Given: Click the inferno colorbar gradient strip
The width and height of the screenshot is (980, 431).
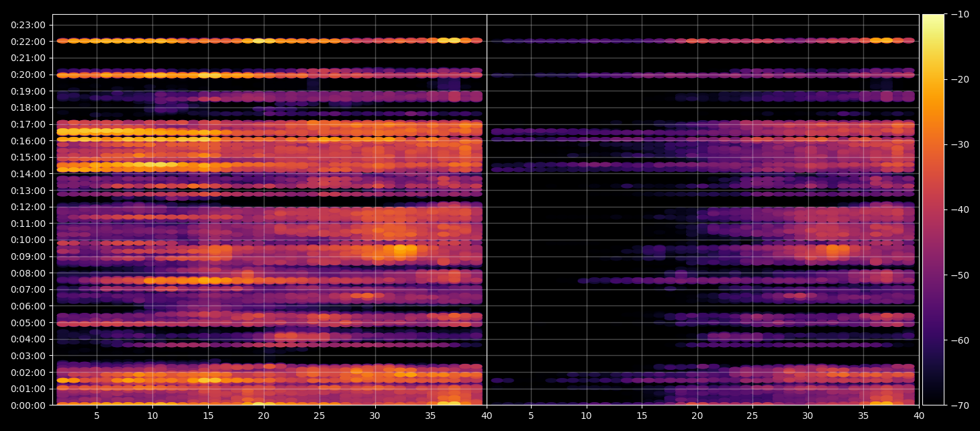Looking at the screenshot, I should click(x=933, y=209).
